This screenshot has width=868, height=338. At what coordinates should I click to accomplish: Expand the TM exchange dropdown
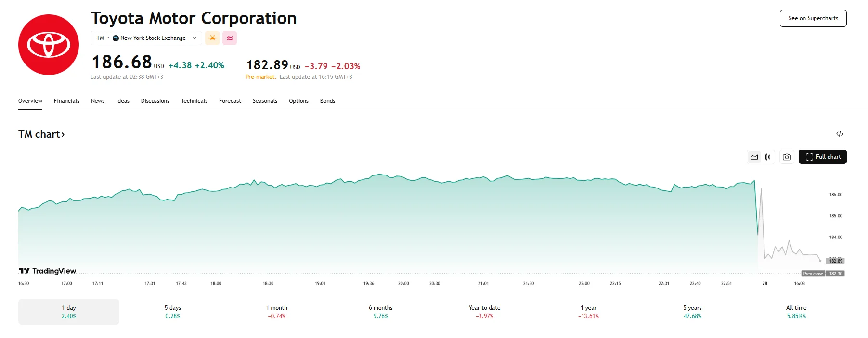point(194,38)
